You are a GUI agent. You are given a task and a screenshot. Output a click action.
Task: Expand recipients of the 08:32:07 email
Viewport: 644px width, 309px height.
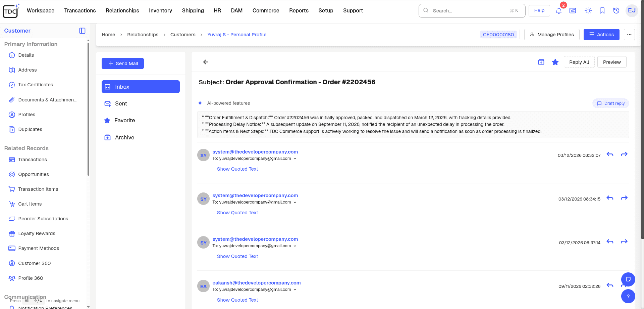[295, 159]
